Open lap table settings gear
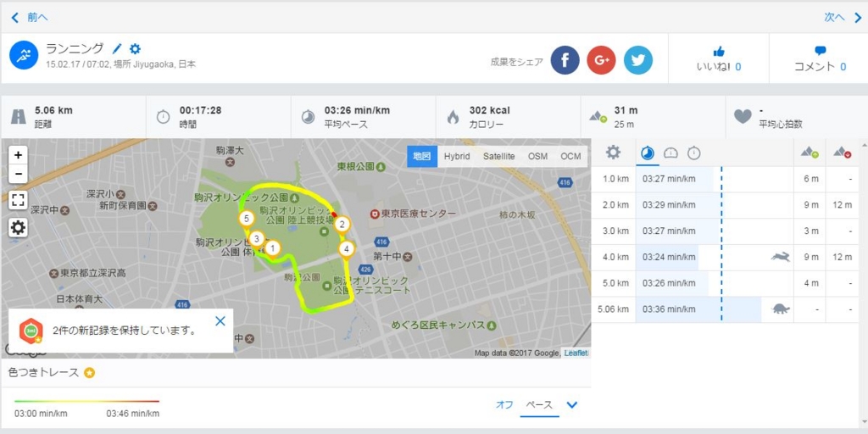Screen dimensions: 868x434 (x=613, y=153)
